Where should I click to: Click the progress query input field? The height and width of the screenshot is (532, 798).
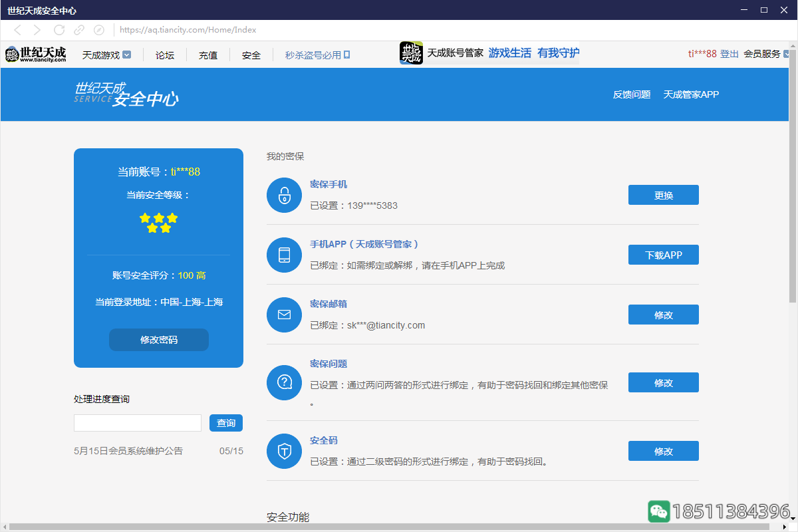pyautogui.click(x=137, y=422)
